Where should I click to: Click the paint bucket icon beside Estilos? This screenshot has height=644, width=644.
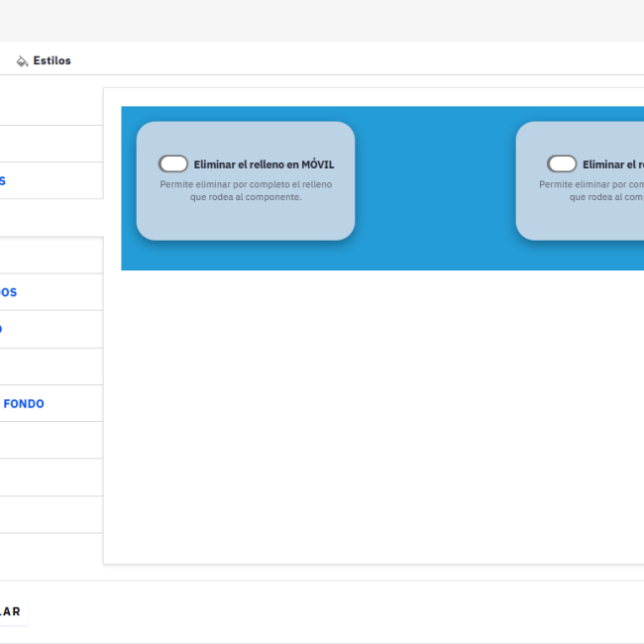click(x=22, y=61)
